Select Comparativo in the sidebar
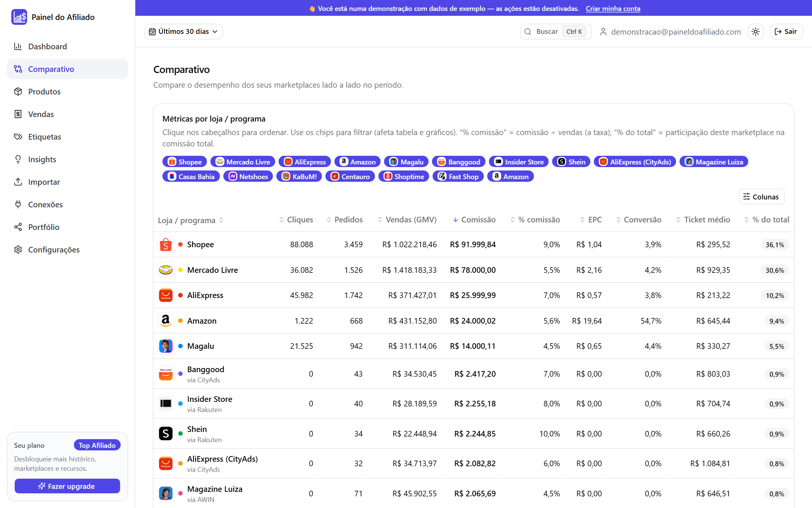 click(x=67, y=69)
